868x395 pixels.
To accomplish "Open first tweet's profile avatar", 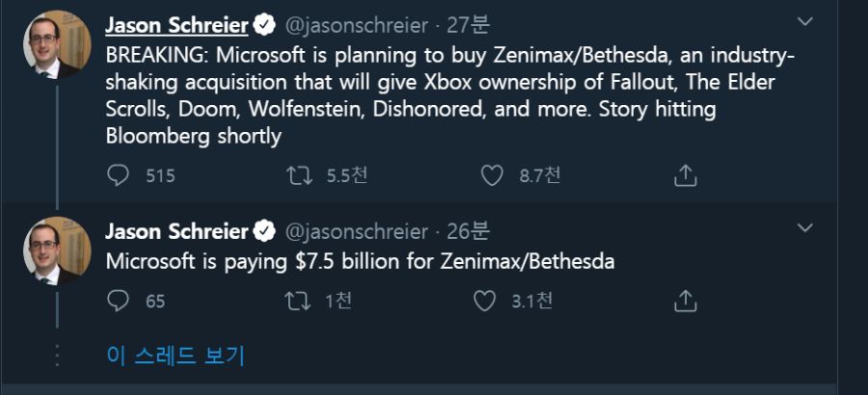I will 57,45.
